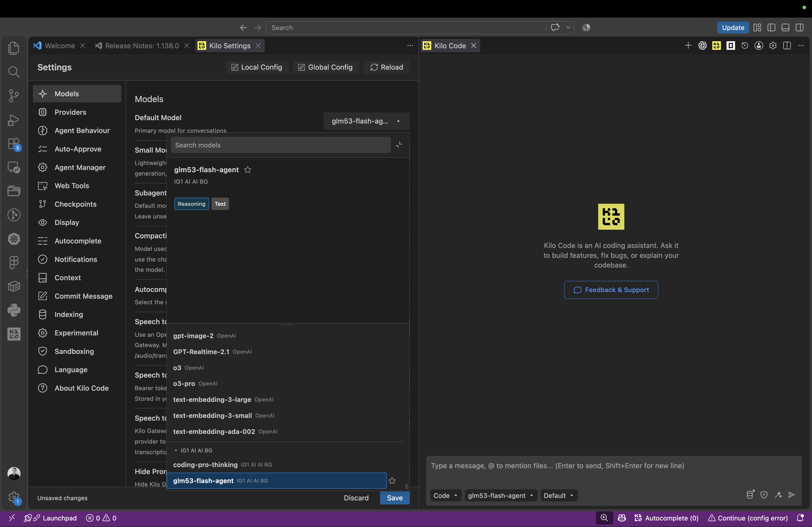Switch to Release Notes: 1.138.0 tab
The image size is (812, 527).
[142, 46]
